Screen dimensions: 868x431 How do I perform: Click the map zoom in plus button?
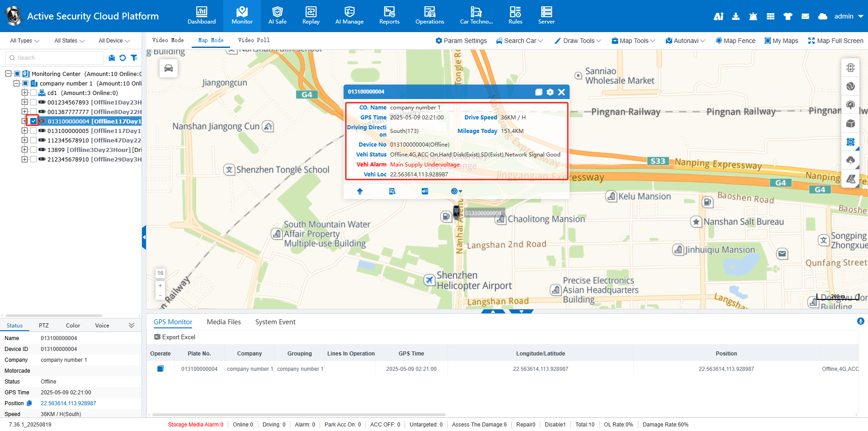point(160,286)
